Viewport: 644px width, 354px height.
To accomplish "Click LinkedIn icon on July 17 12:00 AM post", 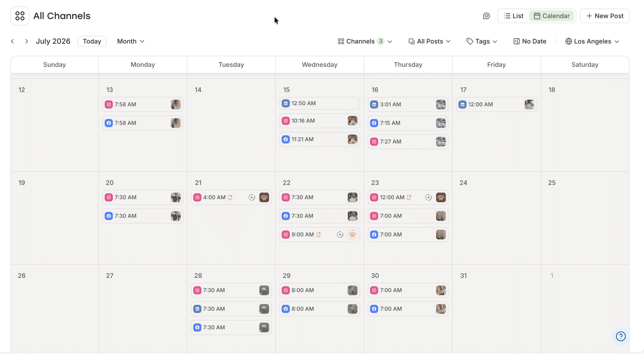I will [462, 104].
